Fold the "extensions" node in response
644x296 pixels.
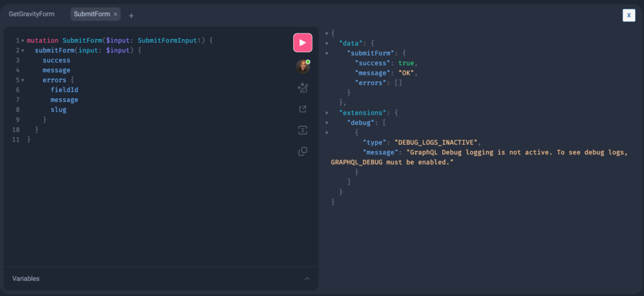(327, 113)
